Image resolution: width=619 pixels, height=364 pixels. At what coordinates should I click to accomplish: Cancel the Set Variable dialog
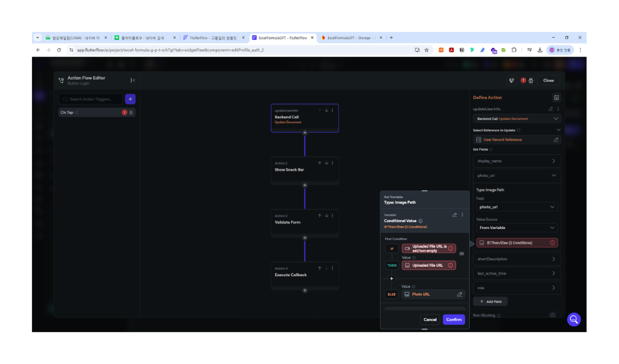coord(430,320)
